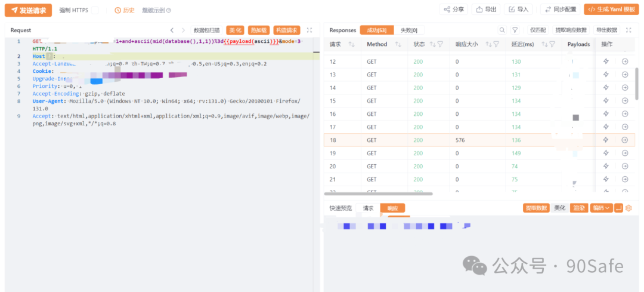
Task: Click the 渲染 render button
Action: pyautogui.click(x=579, y=208)
